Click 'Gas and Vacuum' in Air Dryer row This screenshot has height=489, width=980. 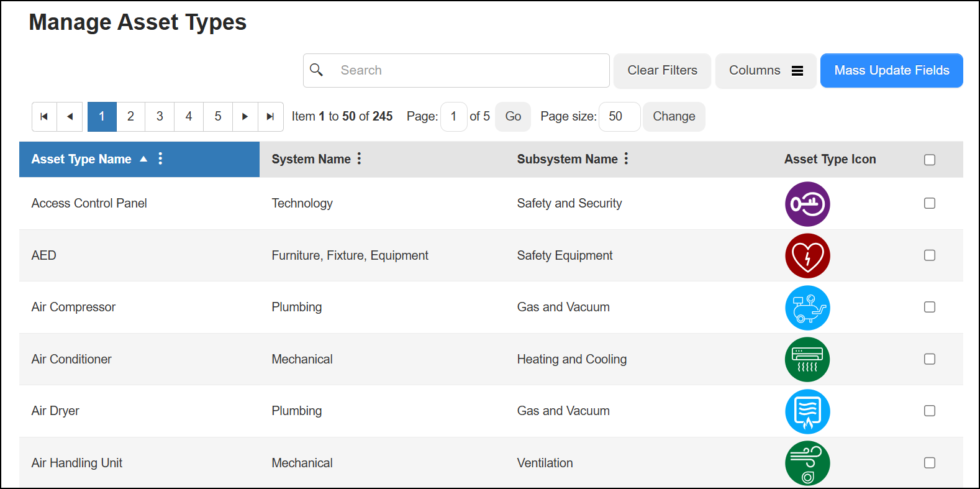(x=563, y=411)
